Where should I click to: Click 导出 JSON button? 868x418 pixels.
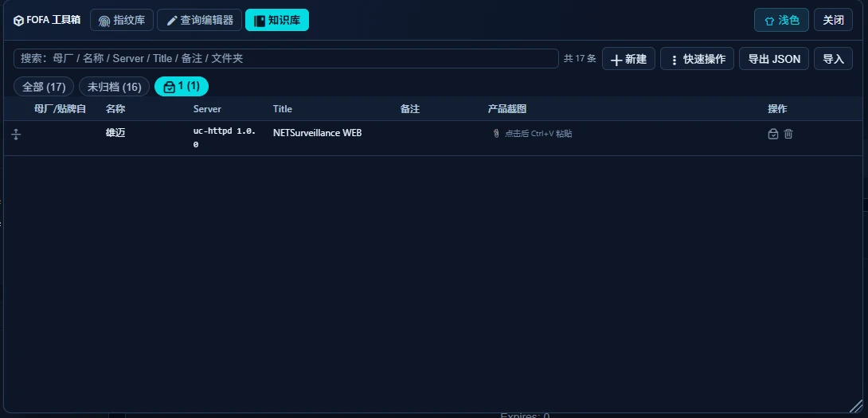pos(774,59)
